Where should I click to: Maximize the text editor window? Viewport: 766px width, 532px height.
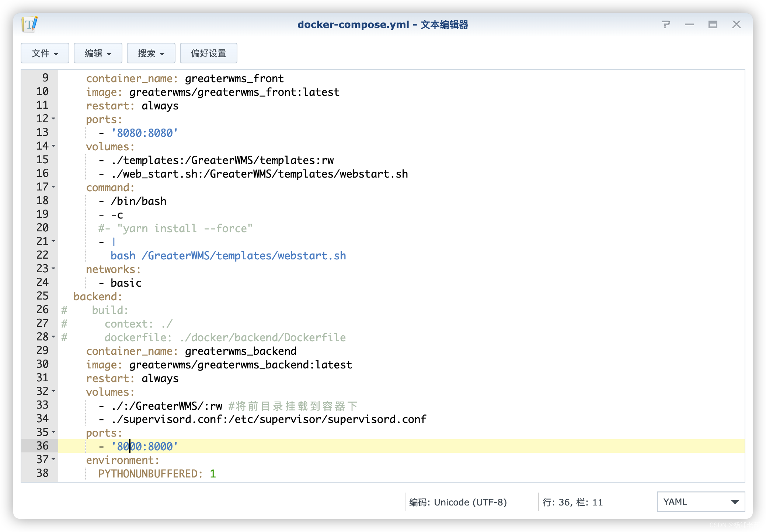point(713,24)
